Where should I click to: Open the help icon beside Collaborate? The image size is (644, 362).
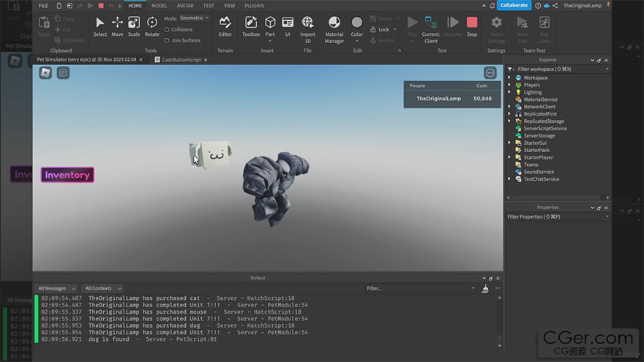[x=538, y=6]
